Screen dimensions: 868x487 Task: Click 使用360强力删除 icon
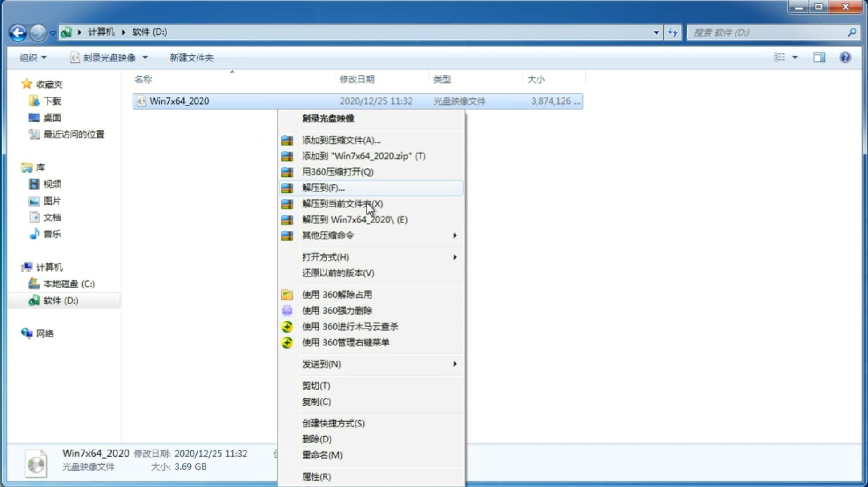point(288,310)
